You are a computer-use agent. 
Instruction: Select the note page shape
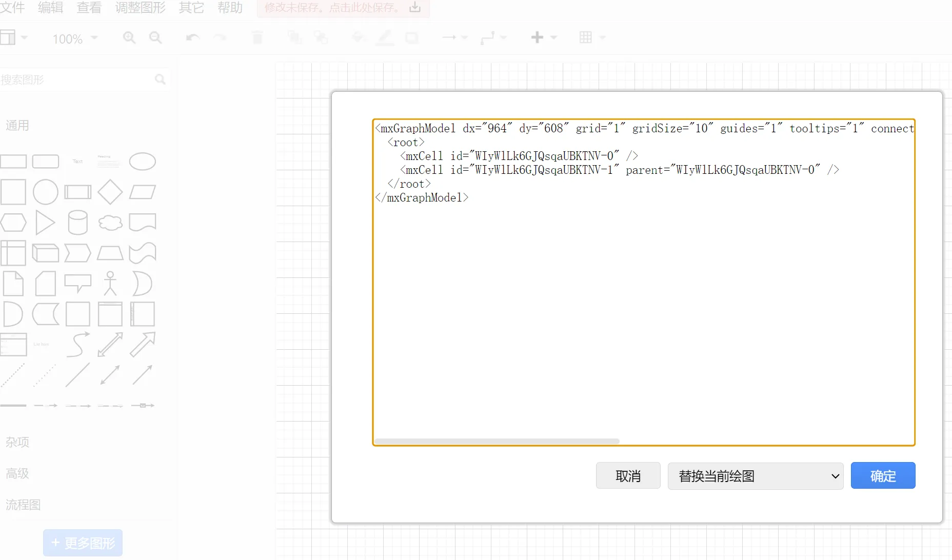click(13, 284)
